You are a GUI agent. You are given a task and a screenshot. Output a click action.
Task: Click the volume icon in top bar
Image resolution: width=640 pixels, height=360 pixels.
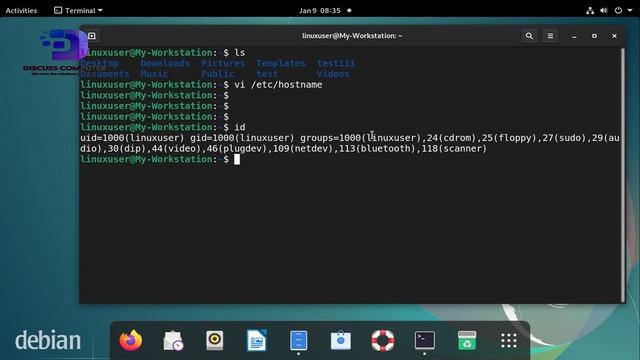[x=604, y=11]
